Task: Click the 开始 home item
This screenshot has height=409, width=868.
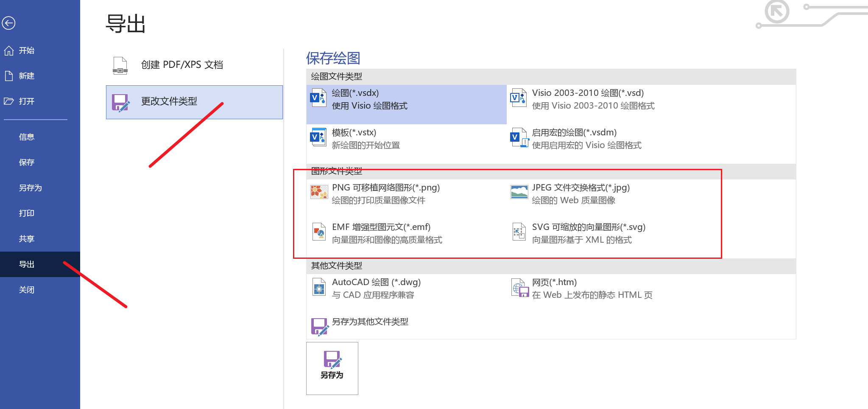Action: (27, 50)
